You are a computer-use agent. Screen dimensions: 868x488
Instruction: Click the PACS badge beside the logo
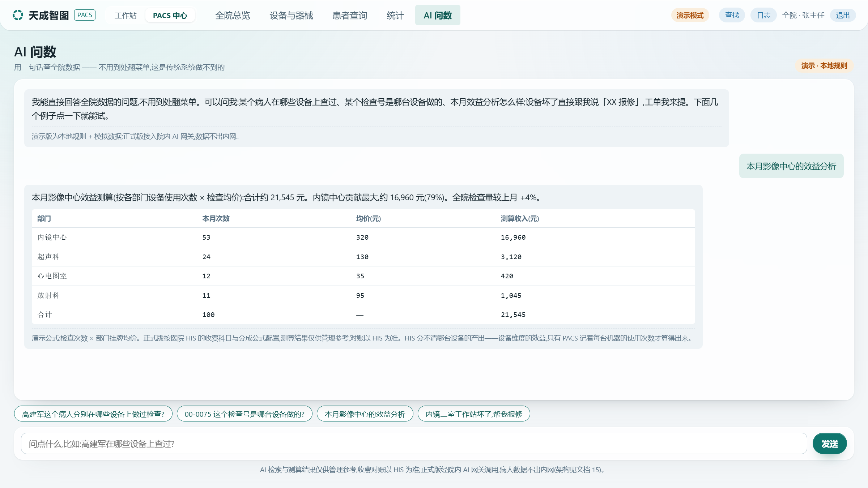[85, 15]
